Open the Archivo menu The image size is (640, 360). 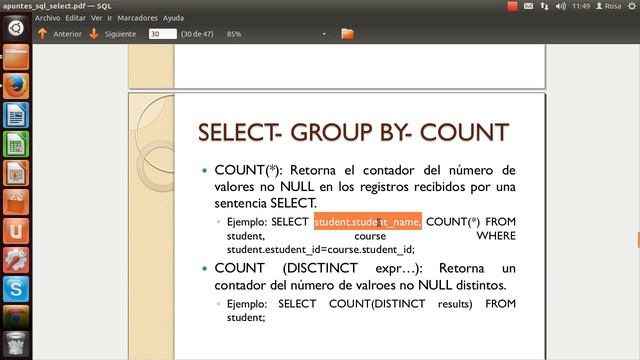tap(47, 18)
